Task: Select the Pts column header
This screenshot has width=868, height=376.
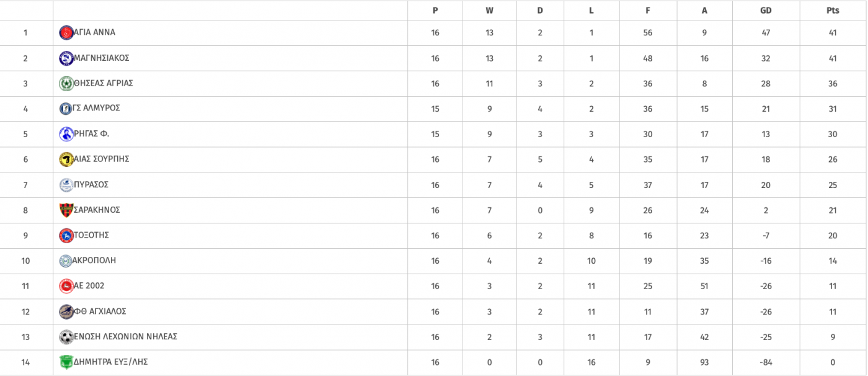Action: 833,11
